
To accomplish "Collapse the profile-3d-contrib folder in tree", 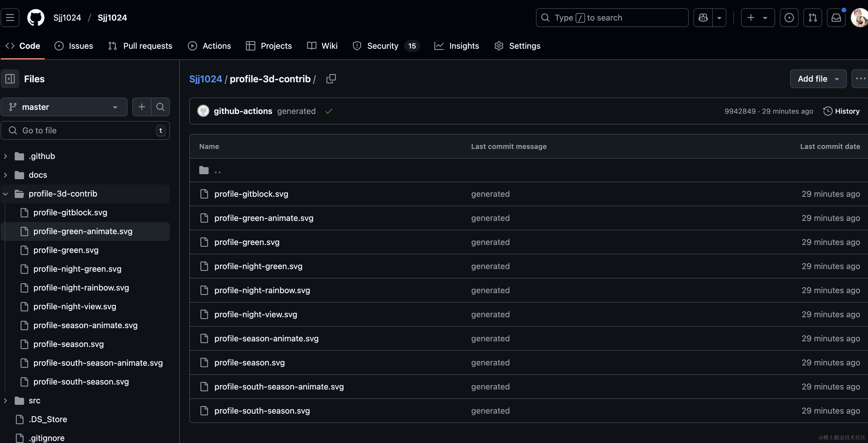I will click(5, 194).
